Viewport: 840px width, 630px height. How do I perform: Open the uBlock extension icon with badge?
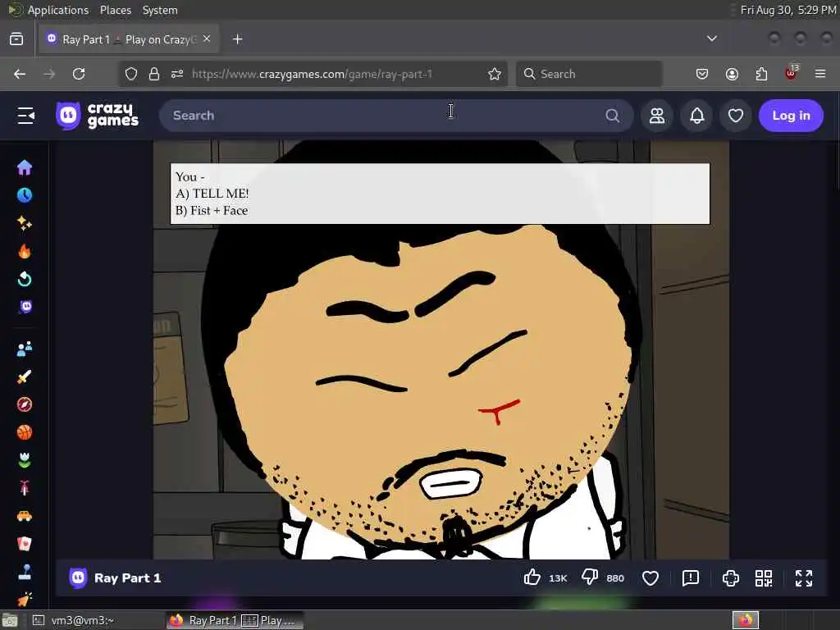(791, 73)
